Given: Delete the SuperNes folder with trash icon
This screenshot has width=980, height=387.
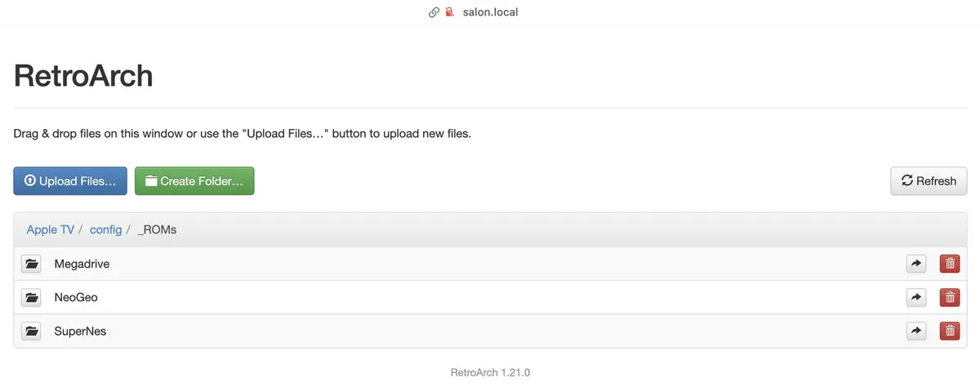Looking at the screenshot, I should tap(950, 331).
